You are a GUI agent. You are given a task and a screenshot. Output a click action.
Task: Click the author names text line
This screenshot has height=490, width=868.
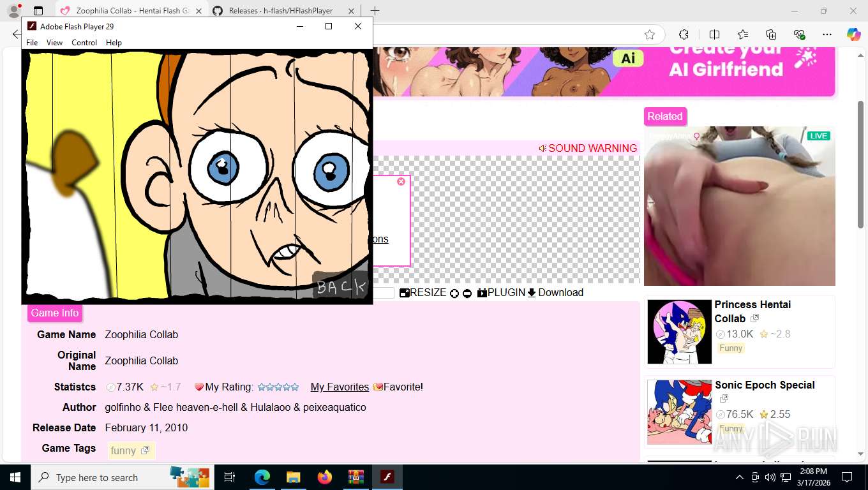(236, 407)
